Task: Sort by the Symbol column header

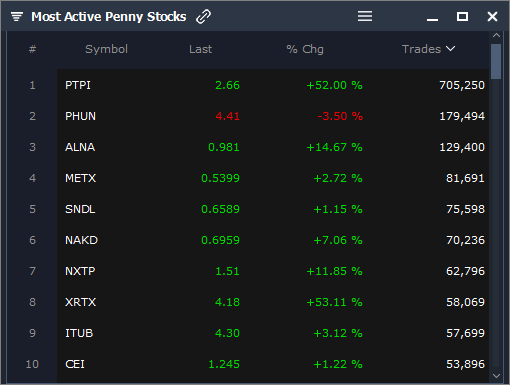Action: click(x=106, y=49)
